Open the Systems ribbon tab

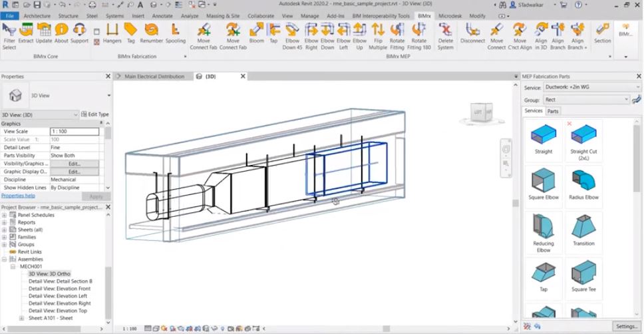pos(114,15)
